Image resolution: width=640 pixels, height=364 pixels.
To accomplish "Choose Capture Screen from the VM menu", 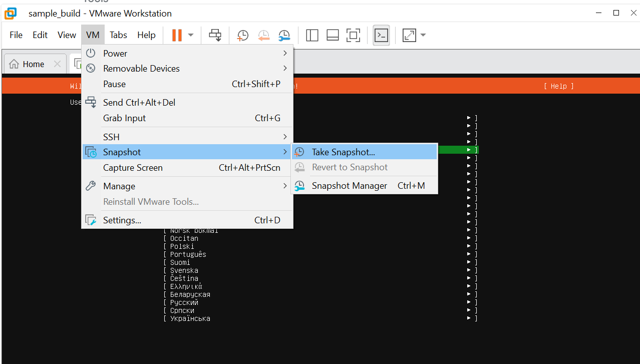I will [x=133, y=168].
